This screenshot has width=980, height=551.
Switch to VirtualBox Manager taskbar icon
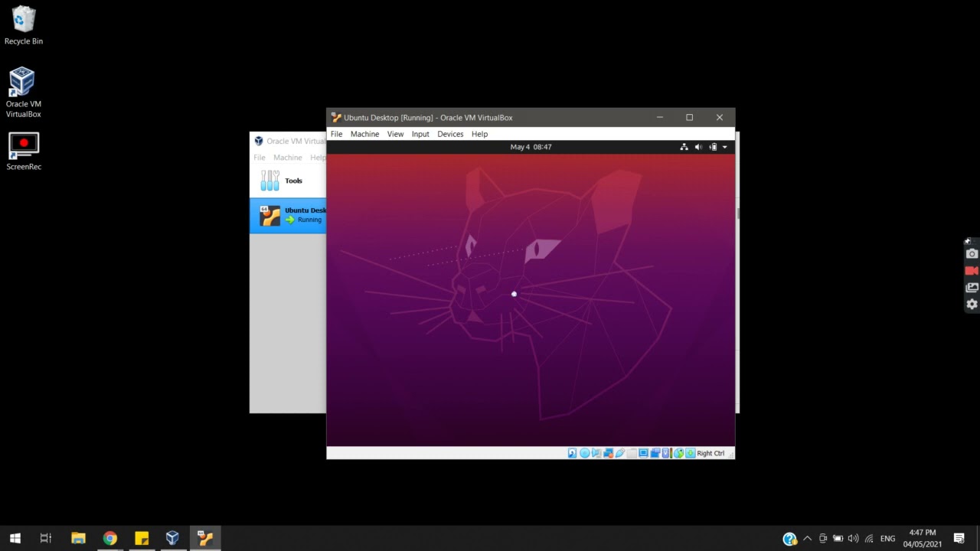tap(172, 538)
